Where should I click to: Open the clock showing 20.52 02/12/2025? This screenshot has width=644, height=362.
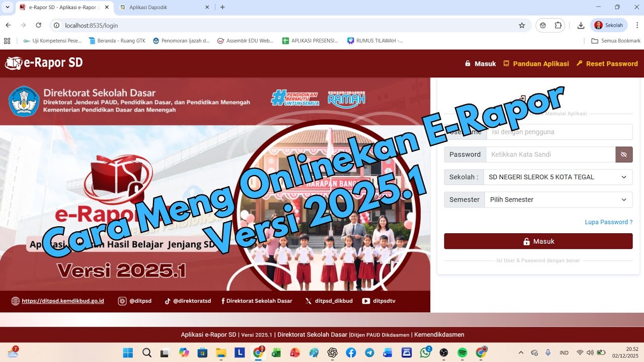coord(625,352)
